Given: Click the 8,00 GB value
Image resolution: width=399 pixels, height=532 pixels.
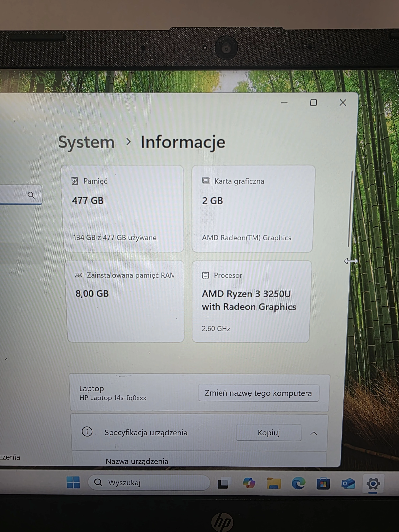Looking at the screenshot, I should (92, 294).
